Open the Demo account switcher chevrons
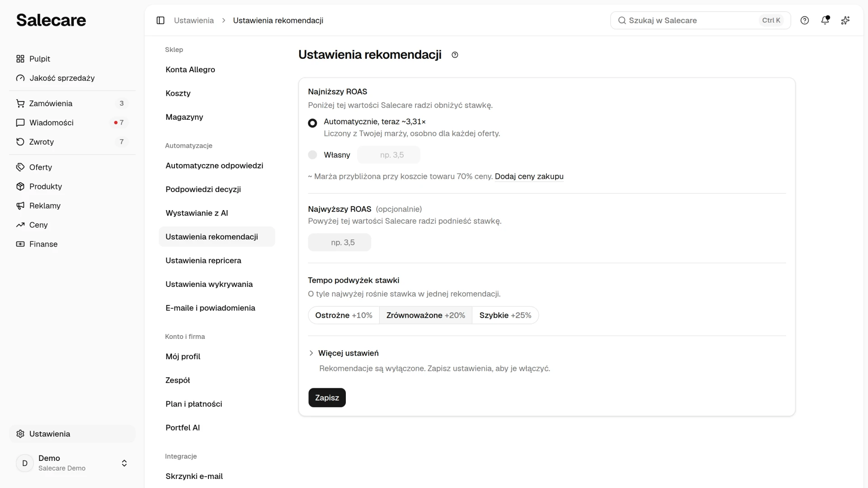868x488 pixels. pyautogui.click(x=124, y=463)
